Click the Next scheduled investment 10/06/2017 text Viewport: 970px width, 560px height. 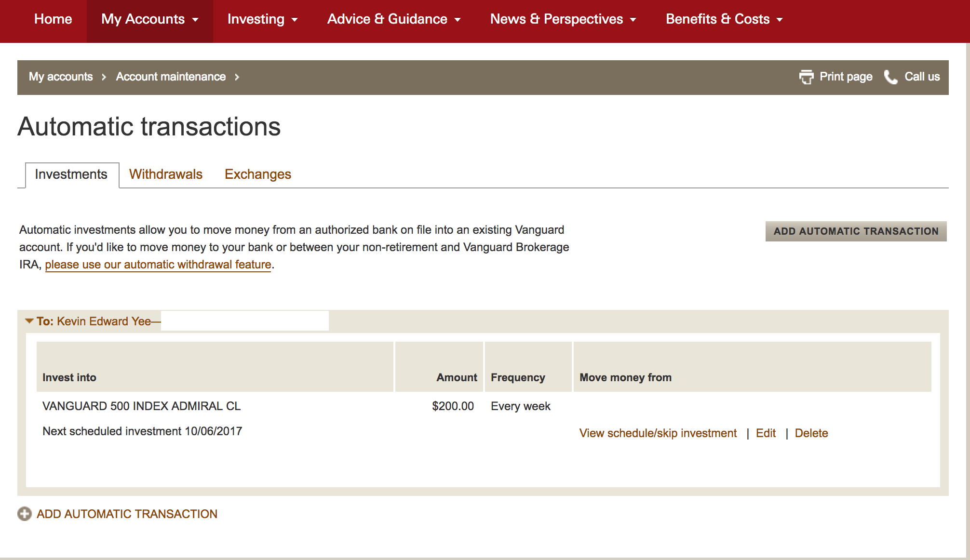142,431
